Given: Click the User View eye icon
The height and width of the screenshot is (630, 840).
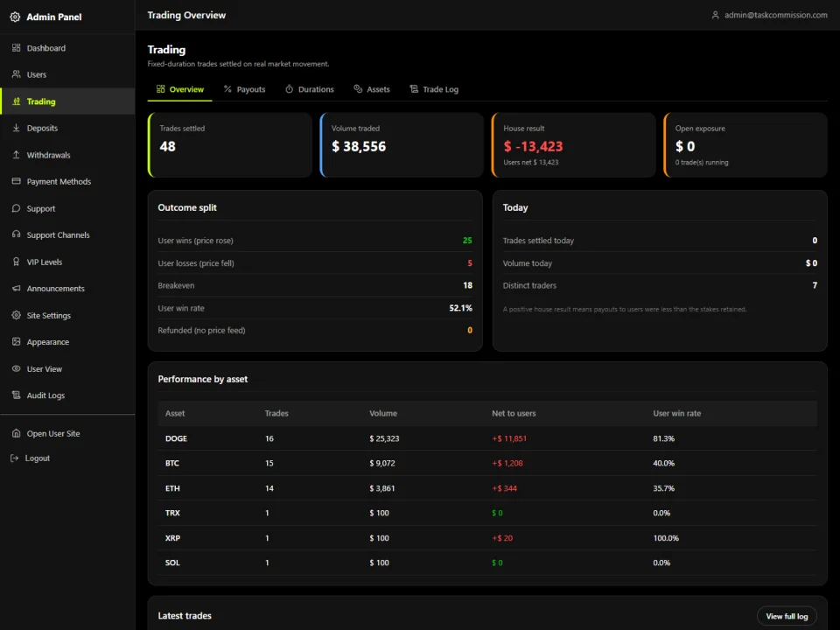Looking at the screenshot, I should 16,368.
